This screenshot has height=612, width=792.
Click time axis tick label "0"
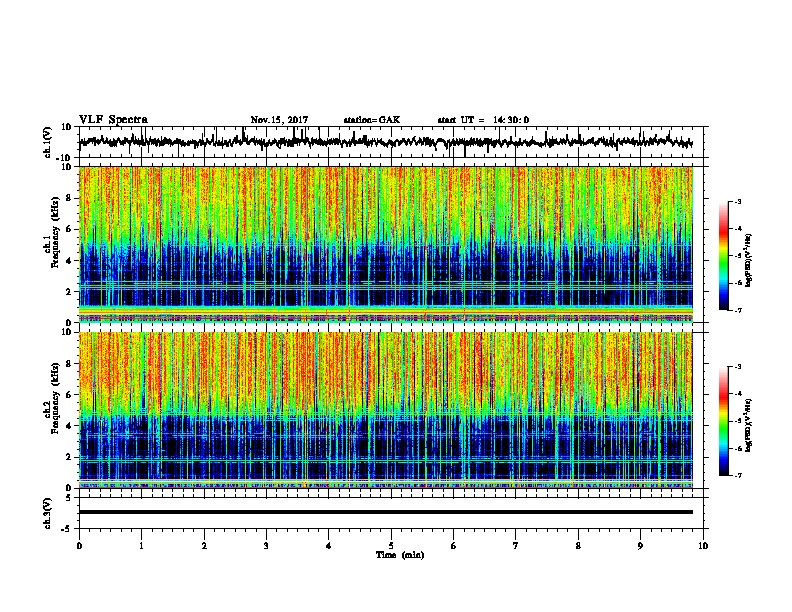(x=79, y=545)
